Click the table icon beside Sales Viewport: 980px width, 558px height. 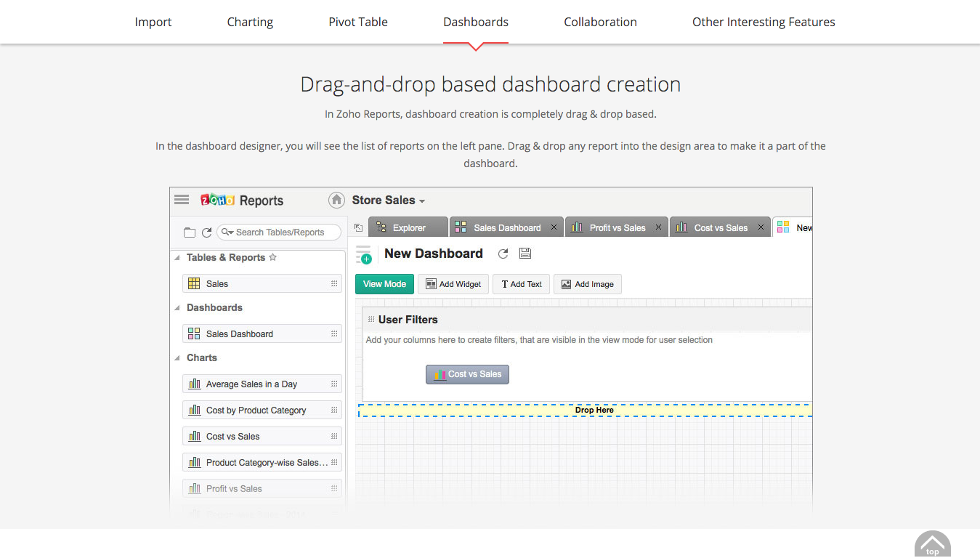click(194, 284)
